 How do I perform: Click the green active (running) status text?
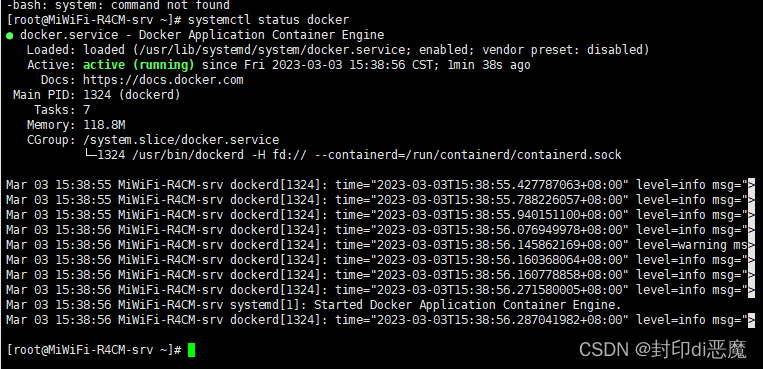(139, 65)
